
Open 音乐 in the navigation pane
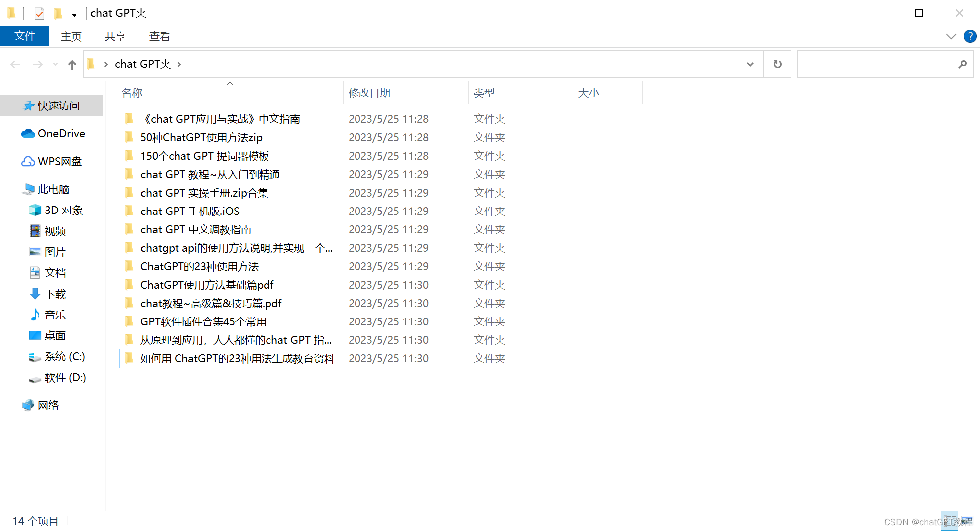(x=48, y=315)
